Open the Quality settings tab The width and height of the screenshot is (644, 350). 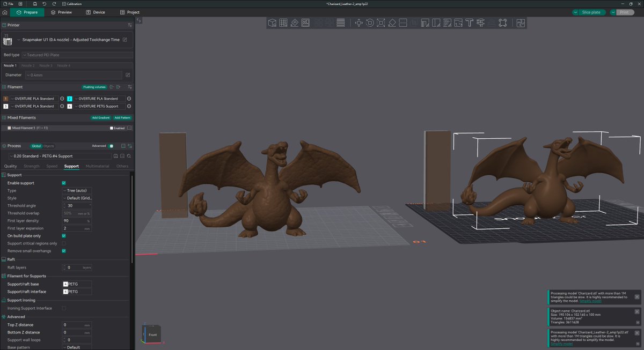click(x=11, y=166)
